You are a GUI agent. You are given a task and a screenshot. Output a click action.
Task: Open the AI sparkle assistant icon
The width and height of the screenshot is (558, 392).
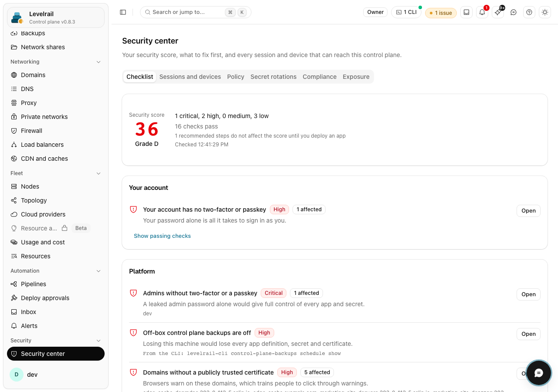point(498,12)
